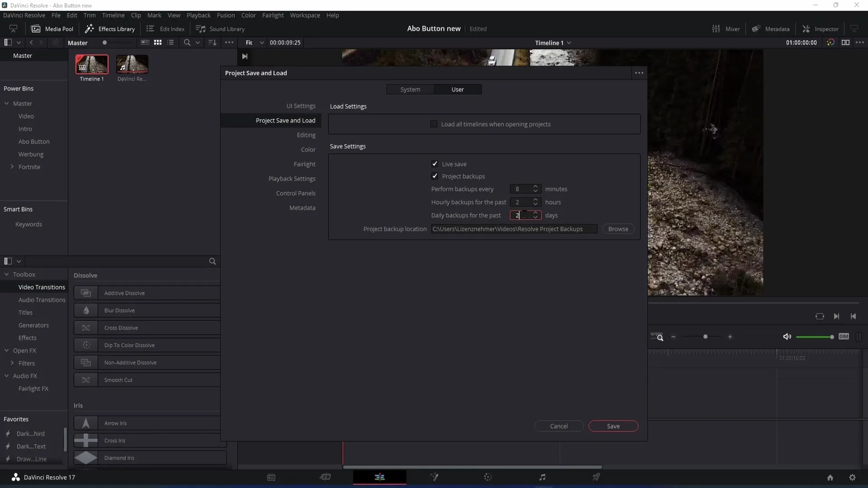Viewport: 868px width, 488px height.
Task: Switch to the System settings tab
Action: (x=411, y=89)
